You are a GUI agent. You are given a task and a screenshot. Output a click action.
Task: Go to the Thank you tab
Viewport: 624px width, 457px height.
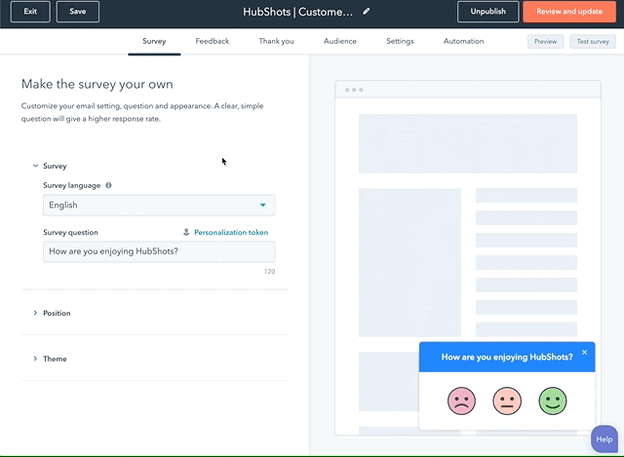pyautogui.click(x=276, y=41)
